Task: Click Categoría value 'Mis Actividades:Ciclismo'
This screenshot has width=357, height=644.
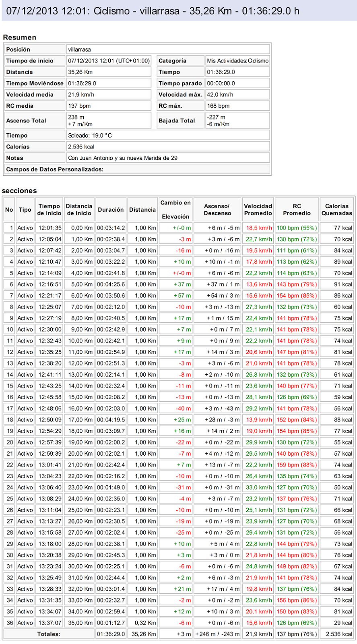Action: [237, 61]
